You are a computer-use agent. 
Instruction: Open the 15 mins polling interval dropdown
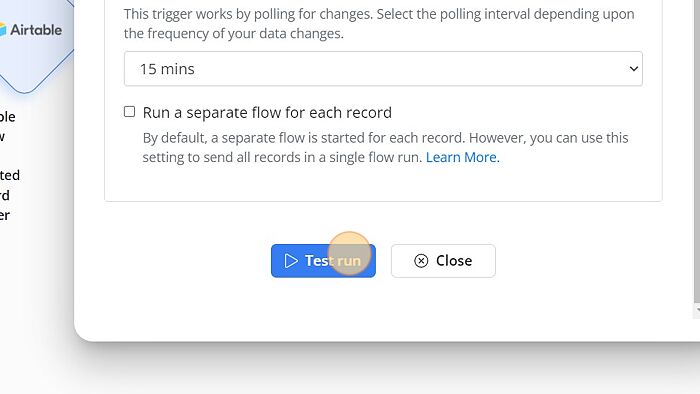coord(383,69)
